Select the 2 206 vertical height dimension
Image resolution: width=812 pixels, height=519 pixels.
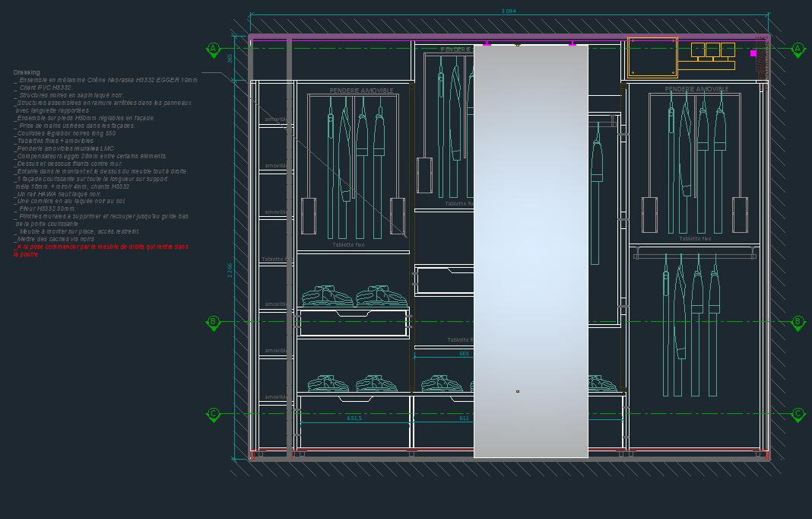[230, 270]
